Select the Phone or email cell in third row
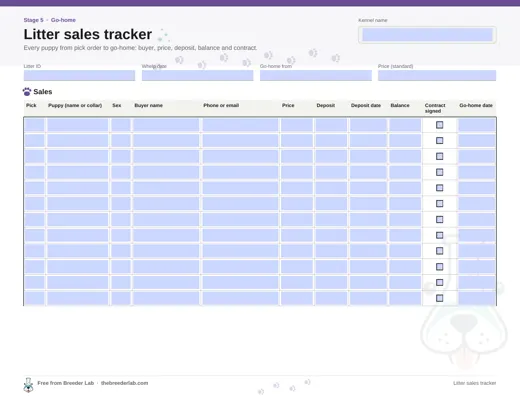The height and width of the screenshot is (402, 520). [x=240, y=156]
